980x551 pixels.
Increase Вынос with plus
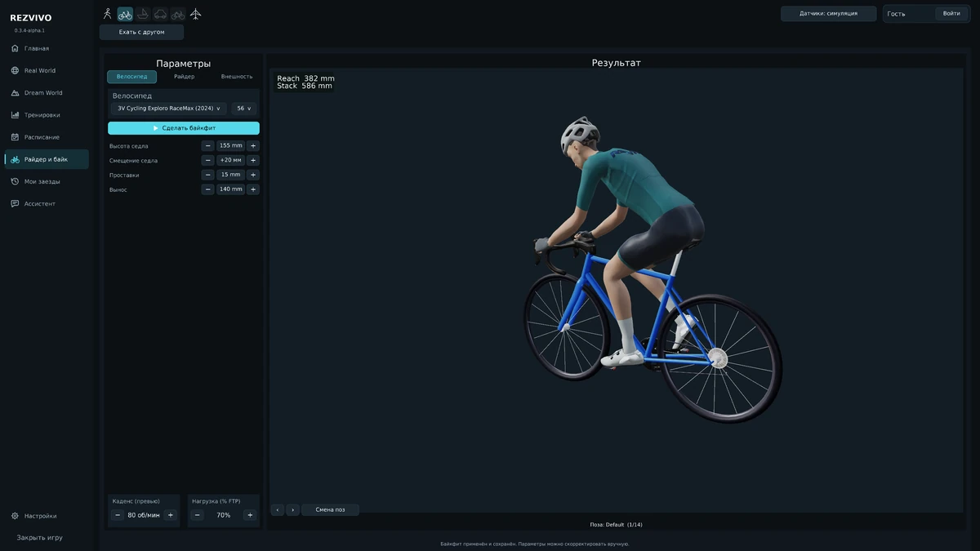coord(253,189)
